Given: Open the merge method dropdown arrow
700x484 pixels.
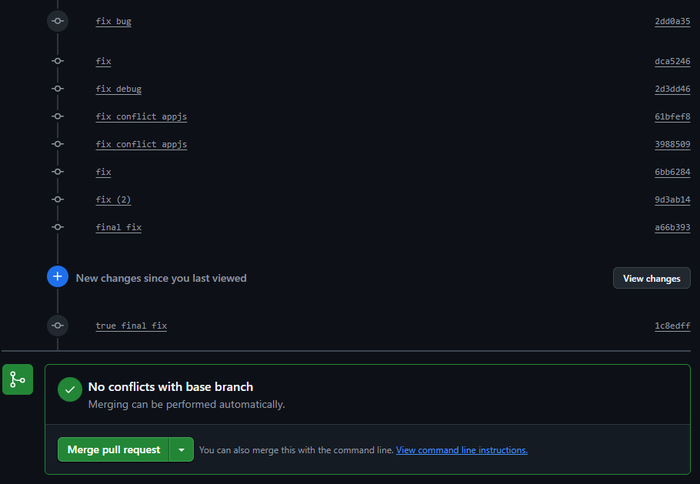Looking at the screenshot, I should (x=181, y=450).
